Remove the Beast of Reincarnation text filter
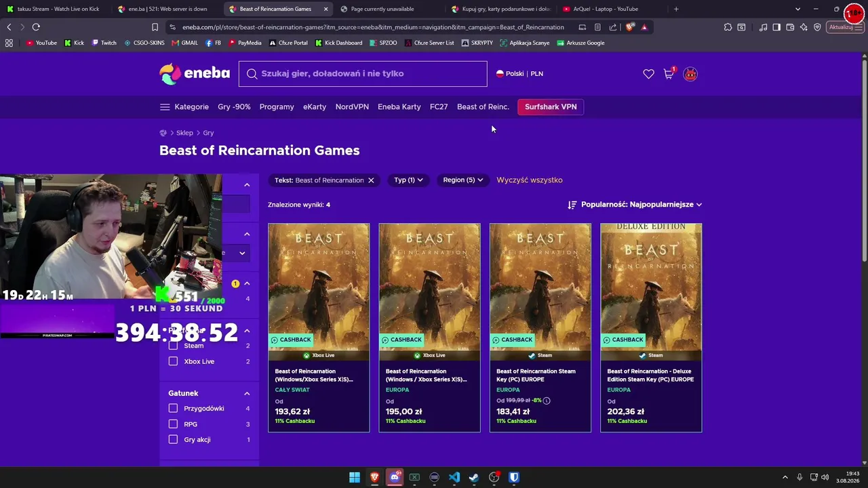 [371, 180]
